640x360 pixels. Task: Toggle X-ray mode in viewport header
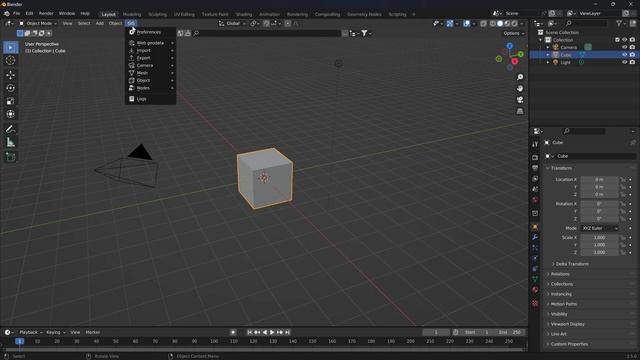[x=484, y=24]
